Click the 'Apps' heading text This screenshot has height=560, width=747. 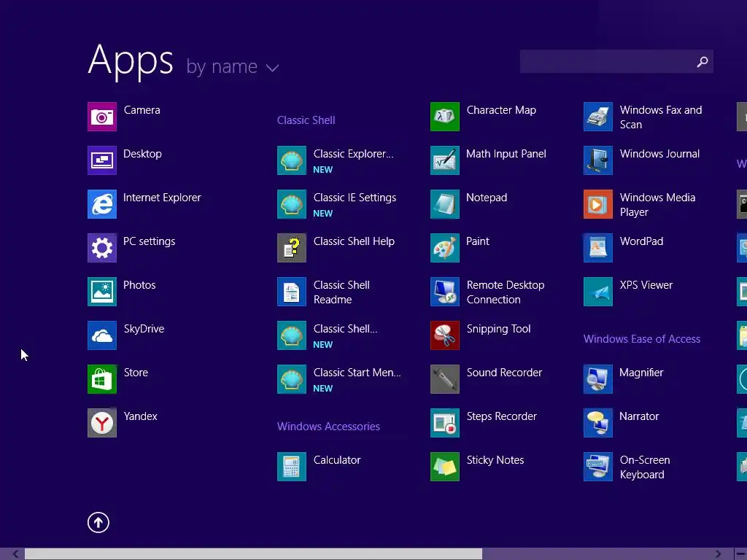click(131, 61)
